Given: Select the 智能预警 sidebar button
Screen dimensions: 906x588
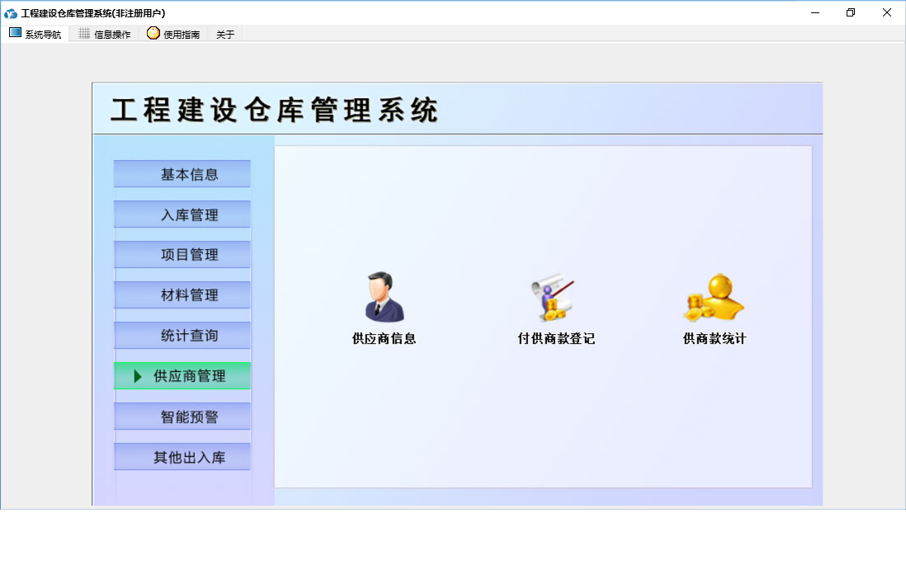Looking at the screenshot, I should (x=182, y=416).
